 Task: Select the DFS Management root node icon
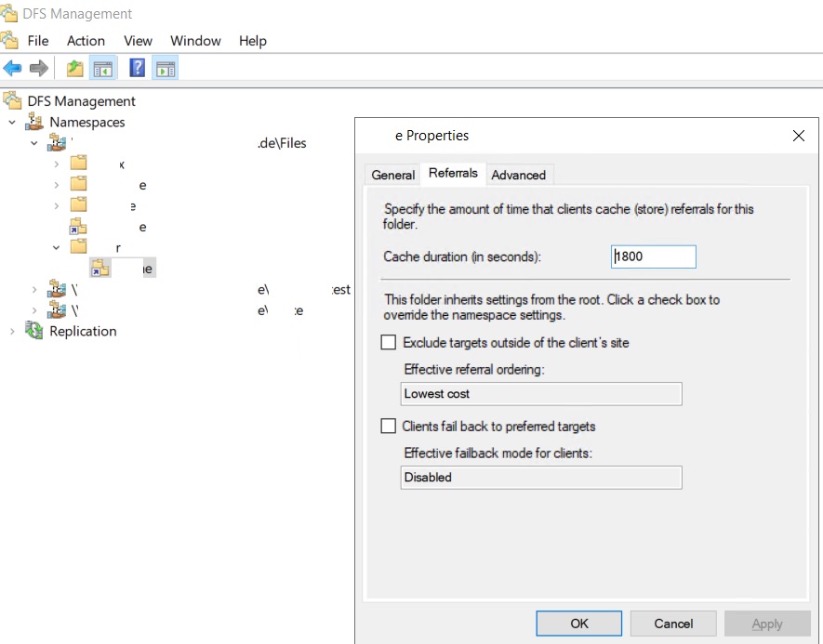(12, 100)
